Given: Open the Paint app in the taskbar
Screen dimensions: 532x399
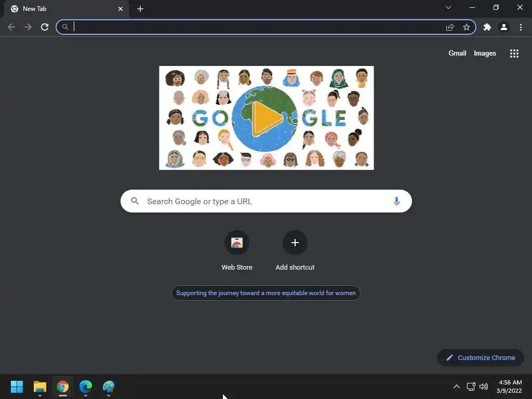Looking at the screenshot, I should tap(109, 387).
